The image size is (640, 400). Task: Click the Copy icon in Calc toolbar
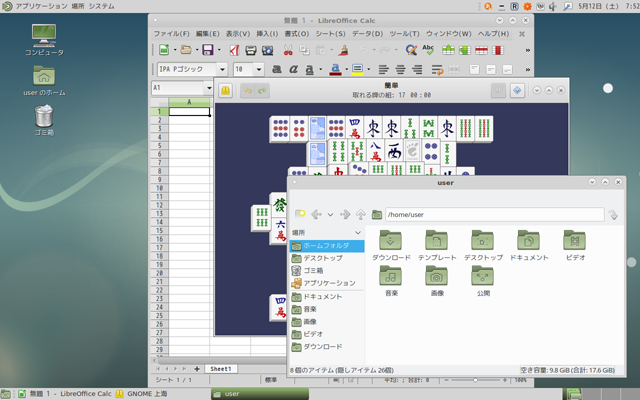pyautogui.click(x=304, y=50)
